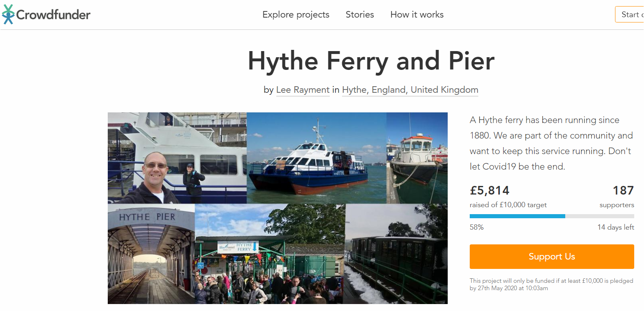Viewport: 644px width, 311px height.
Task: View the moored tugboat photo
Action: click(417, 158)
